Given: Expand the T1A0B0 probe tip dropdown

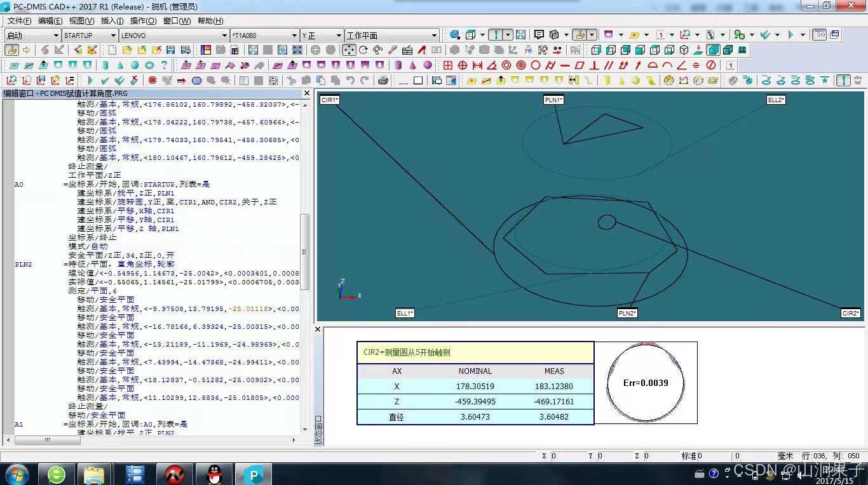Looking at the screenshot, I should [x=294, y=36].
